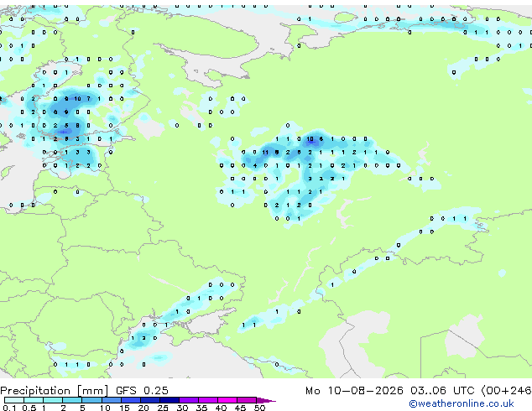Select the 15–20 mm legend color swatch

pos(131,400)
